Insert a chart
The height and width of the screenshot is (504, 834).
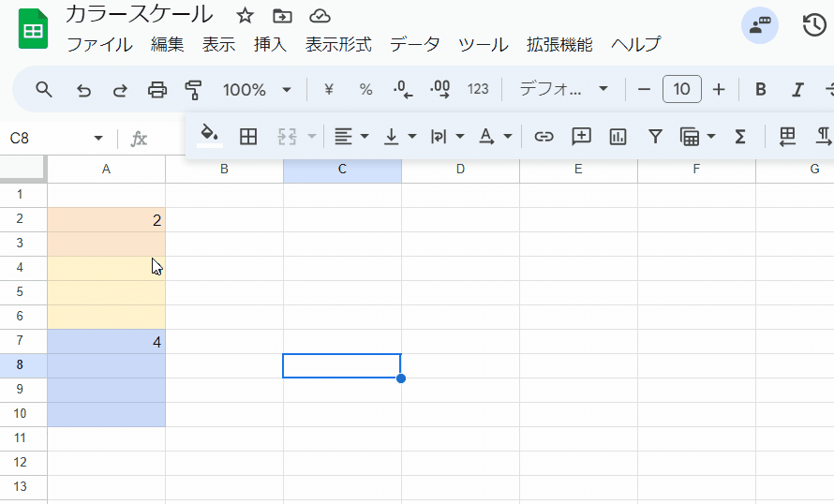(x=618, y=137)
